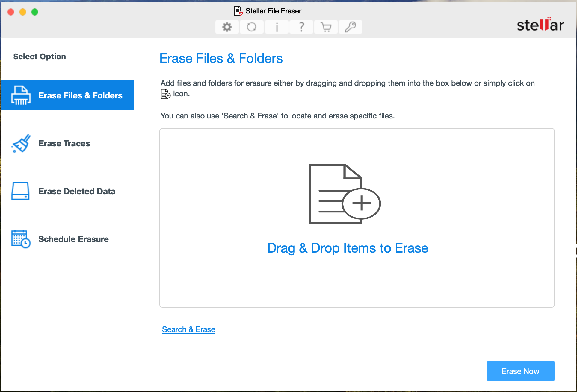Open help using the question mark icon
Viewport: 577px width, 392px height.
coord(301,27)
